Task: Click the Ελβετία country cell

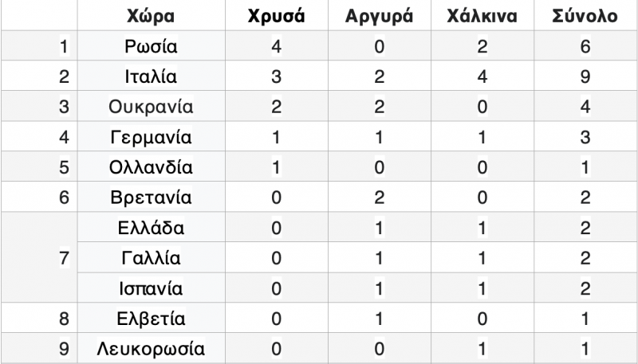Action: coord(151,319)
